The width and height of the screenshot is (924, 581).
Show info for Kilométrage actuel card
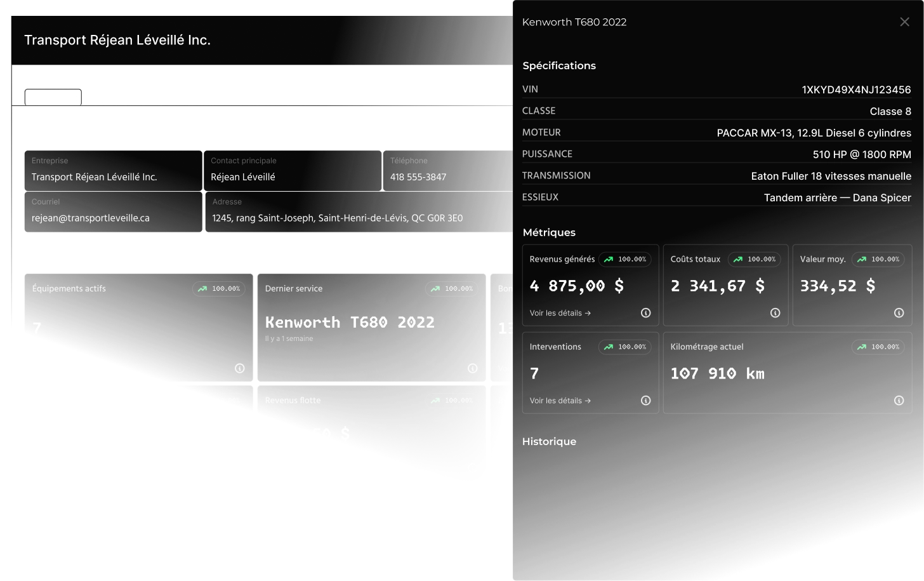point(899,400)
